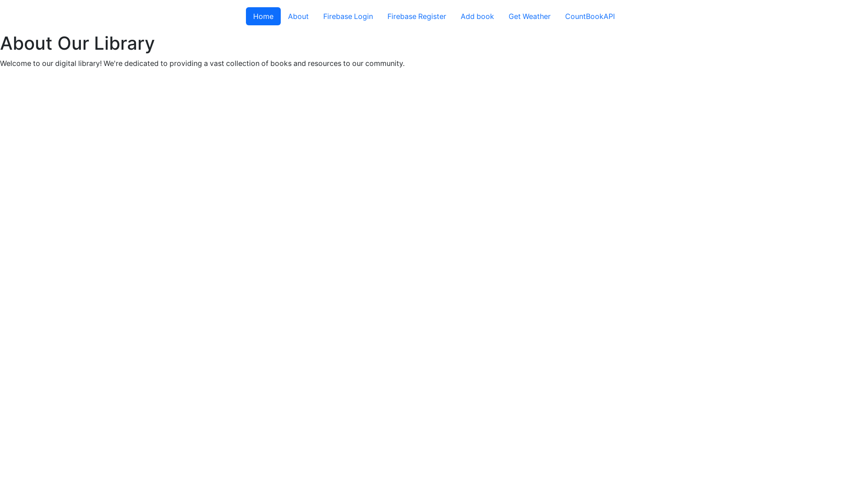The image size is (868, 488).
Task: Click the 'About Our Library' heading
Action: 77,43
